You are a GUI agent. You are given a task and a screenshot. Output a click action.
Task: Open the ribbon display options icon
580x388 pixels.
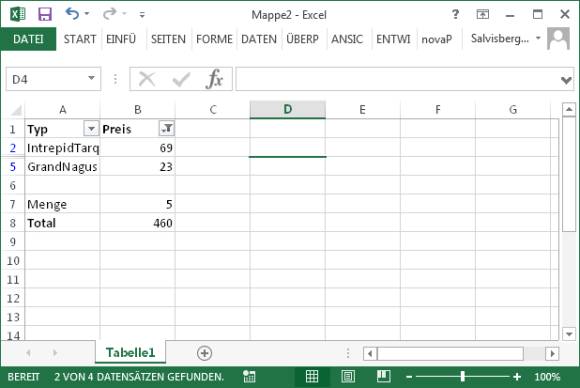pos(482,14)
